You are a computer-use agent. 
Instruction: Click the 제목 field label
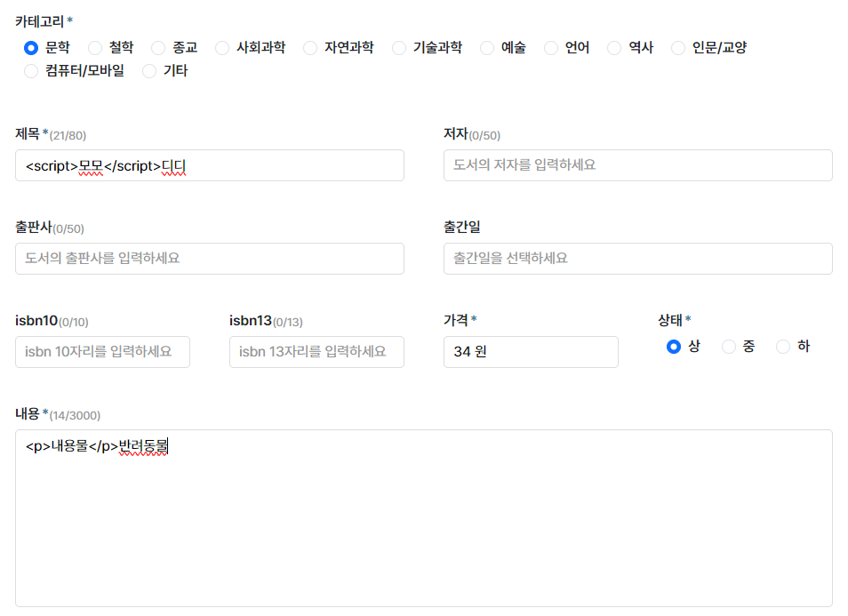click(28, 133)
